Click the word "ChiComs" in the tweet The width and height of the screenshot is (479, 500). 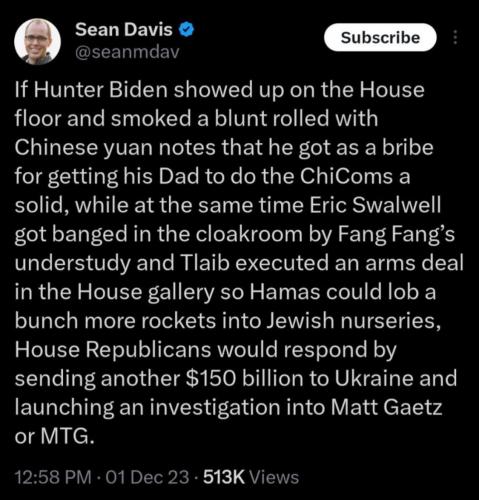coord(346,176)
